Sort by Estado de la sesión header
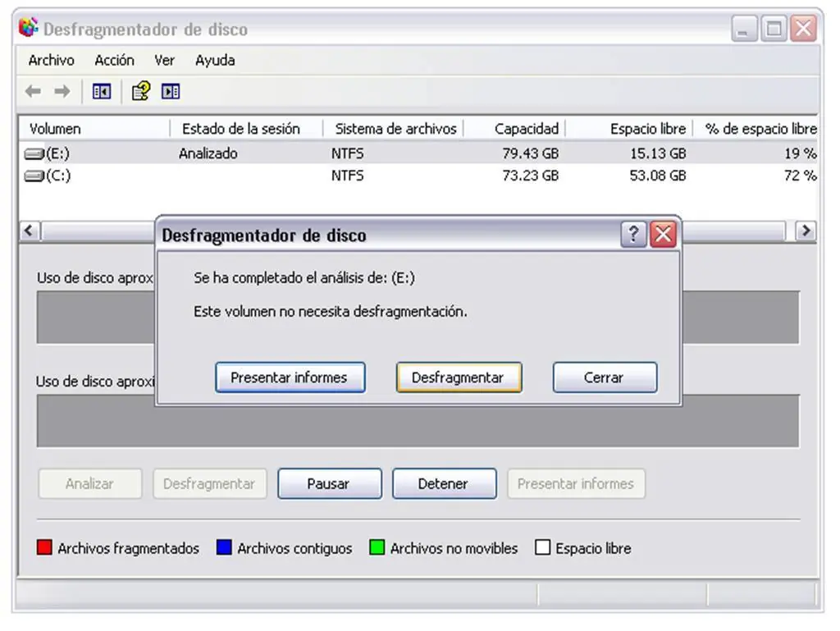Image resolution: width=840 pixels, height=631 pixels. point(246,129)
